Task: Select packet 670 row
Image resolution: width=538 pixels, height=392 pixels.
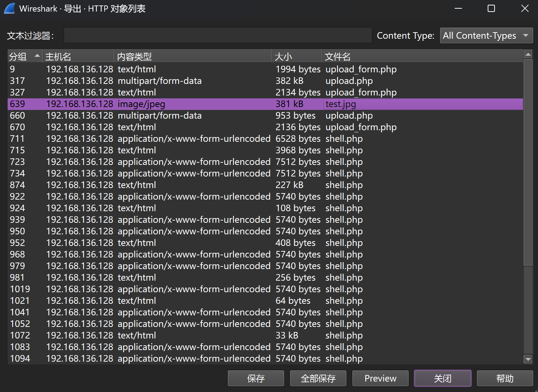Action: point(265,127)
